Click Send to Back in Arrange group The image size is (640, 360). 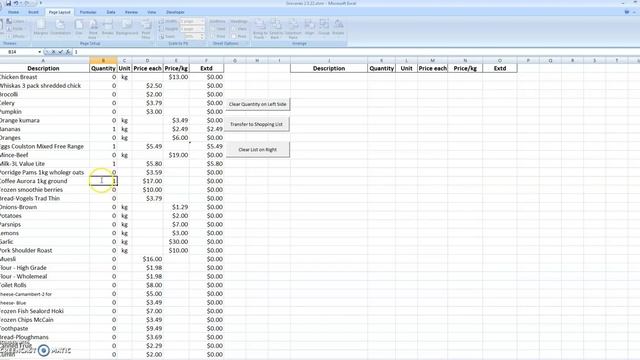276,29
